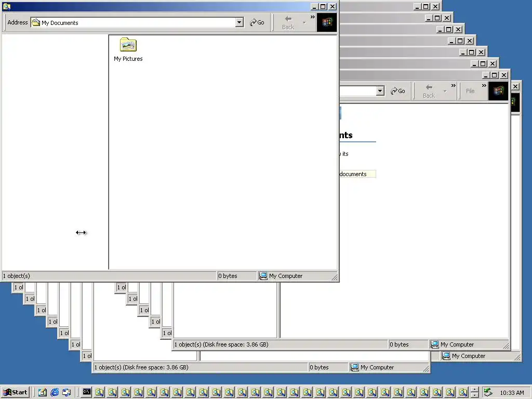Click the 10:33 AM clock
Image resolution: width=532 pixels, height=399 pixels.
[512, 393]
